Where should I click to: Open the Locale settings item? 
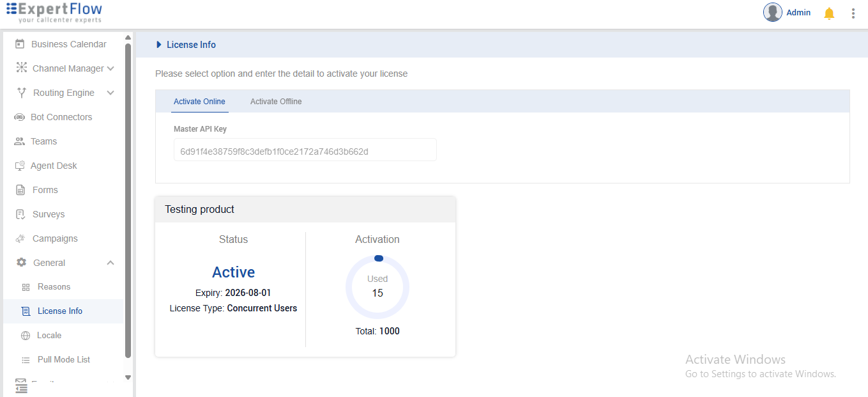click(49, 335)
